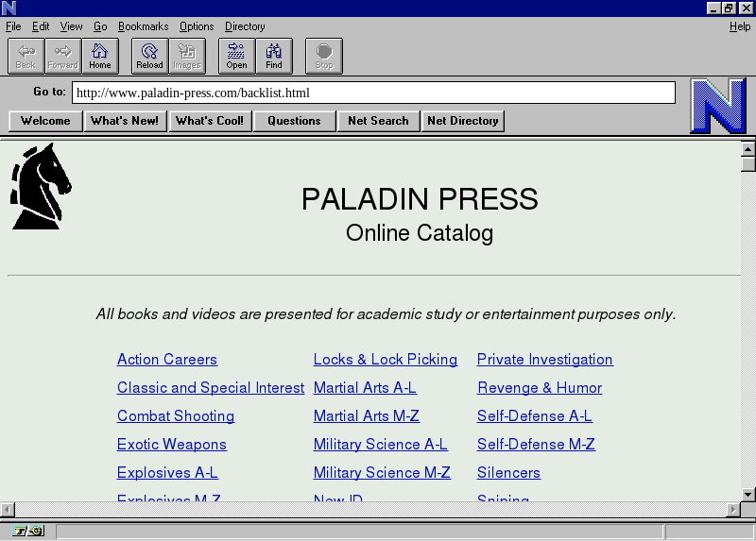Click the Go to URL field
756x541 pixels.
[x=373, y=93]
